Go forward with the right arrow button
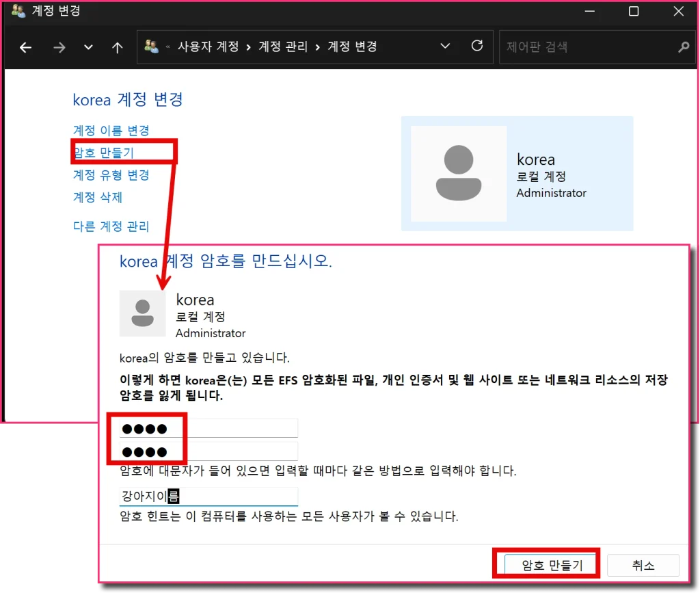 59,47
